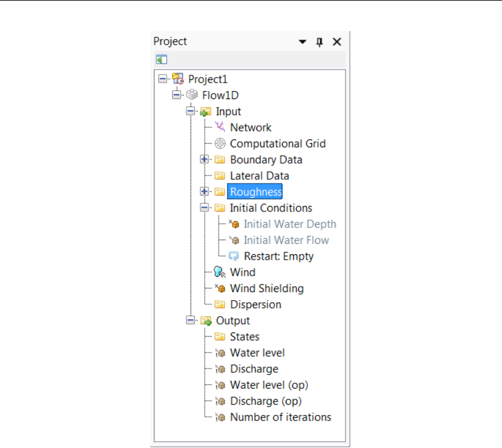Click the Wind Shielding icon
The width and height of the screenshot is (502, 448).
pos(220,288)
